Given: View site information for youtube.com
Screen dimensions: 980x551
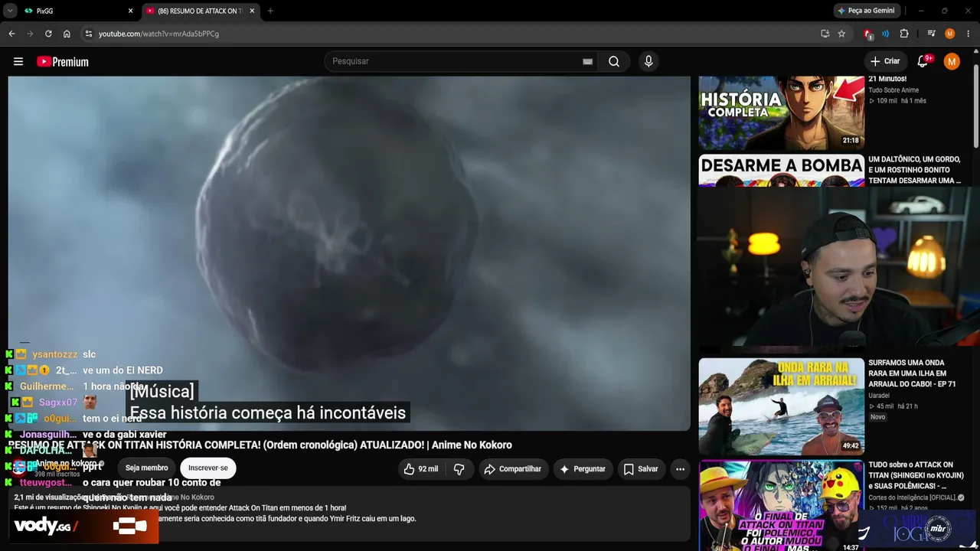Looking at the screenshot, I should (x=89, y=34).
